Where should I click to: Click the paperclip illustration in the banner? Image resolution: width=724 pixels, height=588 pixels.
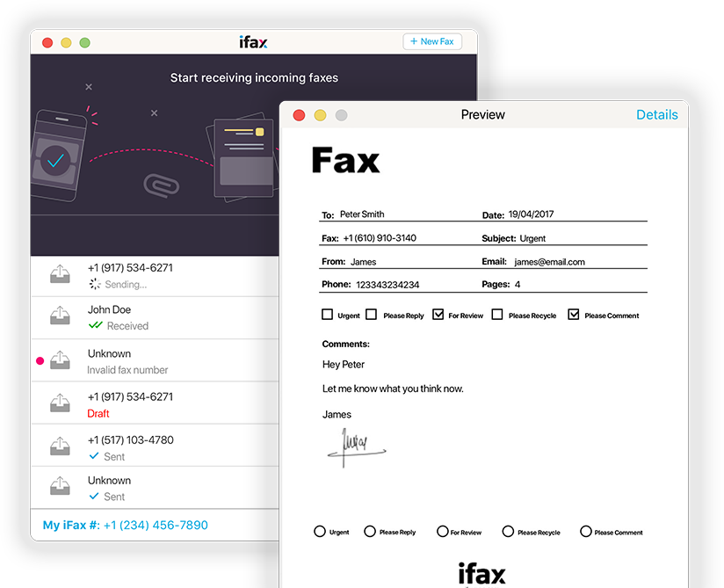163,186
